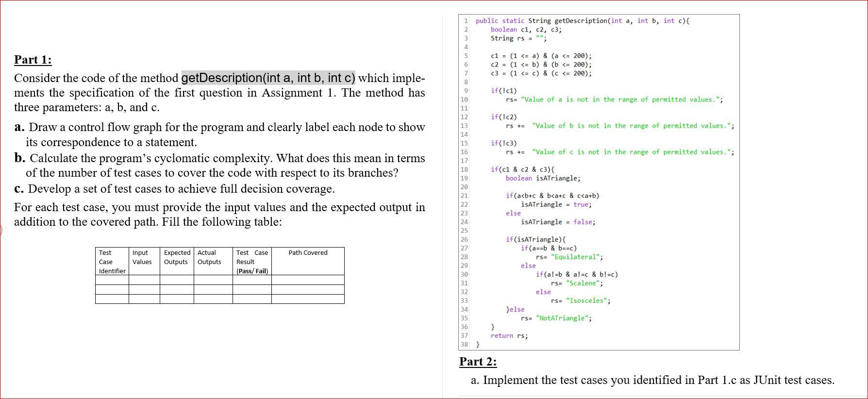Click the "boolean isATriangle;" declaration line
The image size is (868, 399).
click(x=543, y=178)
